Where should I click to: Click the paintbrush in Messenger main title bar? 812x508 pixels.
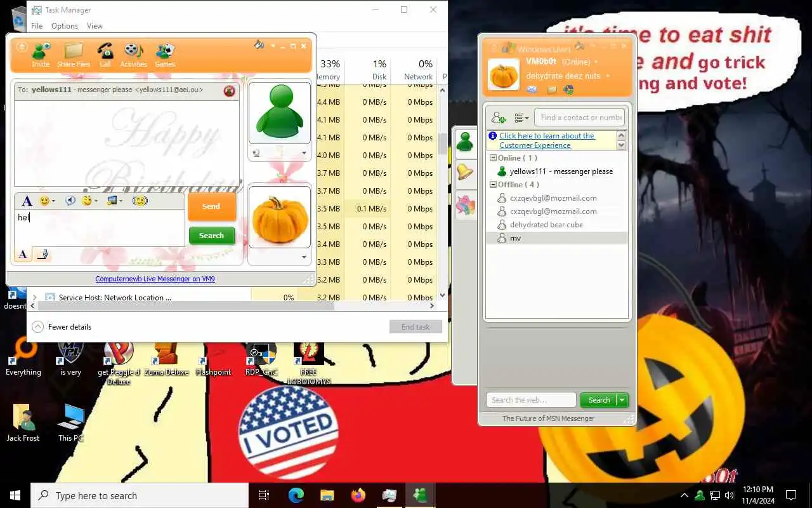(x=579, y=46)
